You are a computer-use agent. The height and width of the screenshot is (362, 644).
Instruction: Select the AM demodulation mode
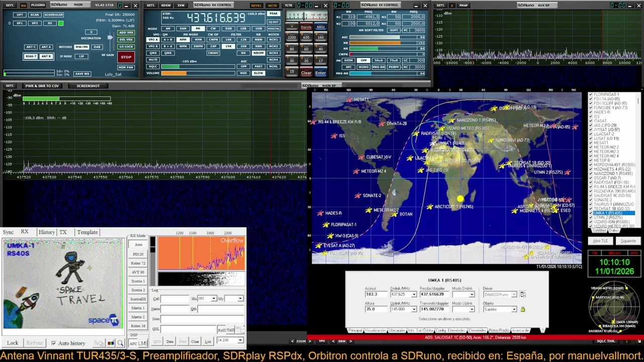(x=168, y=29)
